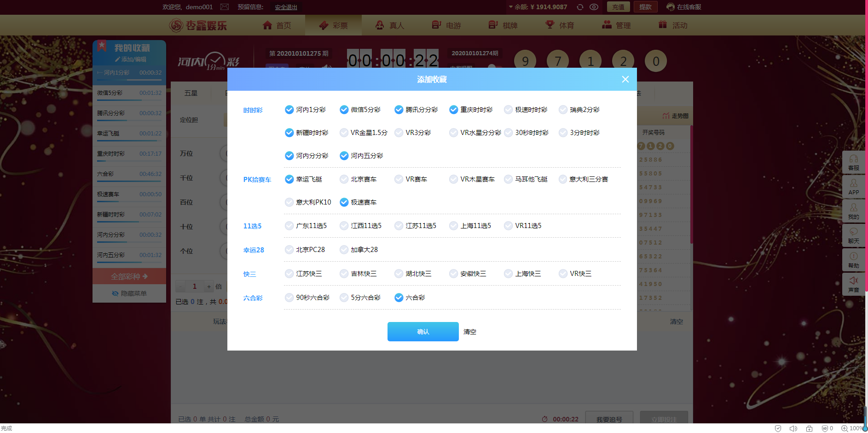Refresh the account balance
The width and height of the screenshot is (868, 433).
pyautogui.click(x=580, y=7)
